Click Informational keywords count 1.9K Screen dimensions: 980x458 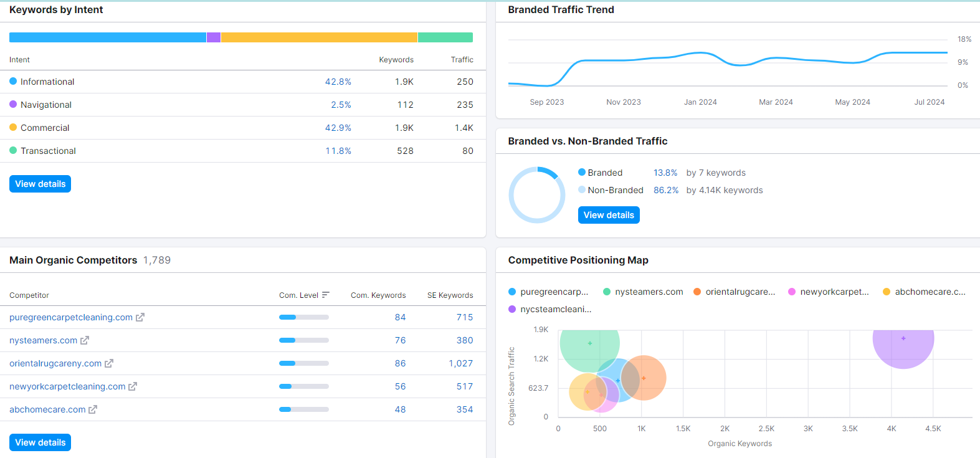coord(404,82)
